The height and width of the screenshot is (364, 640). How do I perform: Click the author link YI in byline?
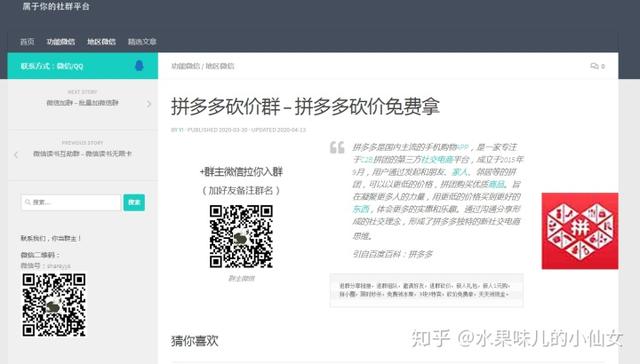(181, 130)
